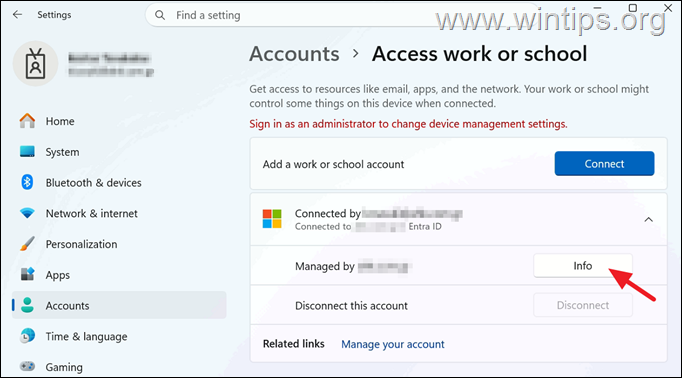The height and width of the screenshot is (378, 682).
Task: Select Accounts in the sidebar
Action: (x=119, y=305)
